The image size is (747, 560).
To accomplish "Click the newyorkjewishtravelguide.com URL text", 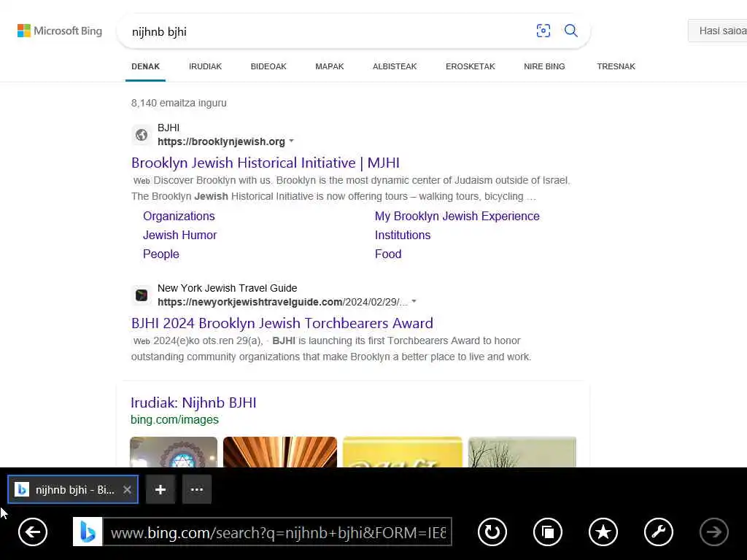I will tap(283, 302).
